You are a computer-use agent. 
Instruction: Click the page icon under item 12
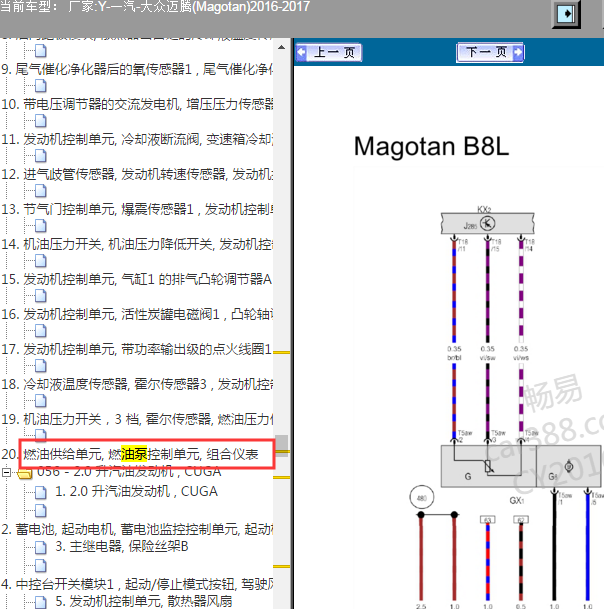pyautogui.click(x=40, y=191)
